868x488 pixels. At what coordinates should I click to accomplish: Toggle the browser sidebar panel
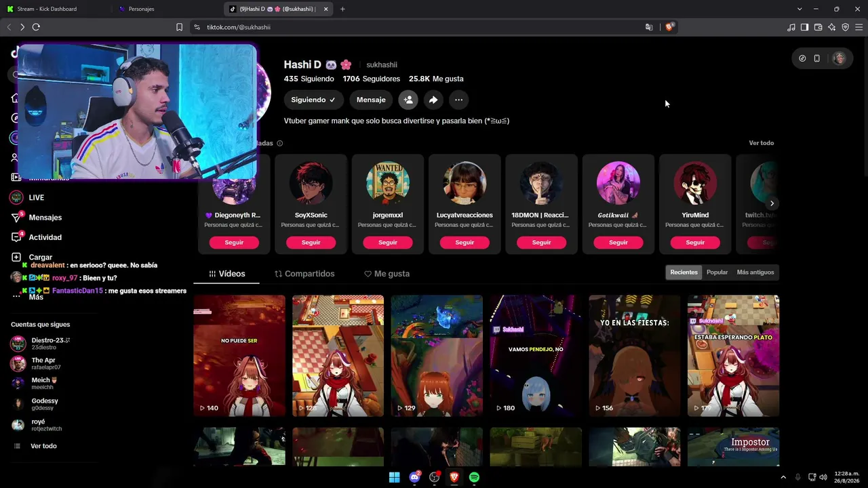pos(804,27)
